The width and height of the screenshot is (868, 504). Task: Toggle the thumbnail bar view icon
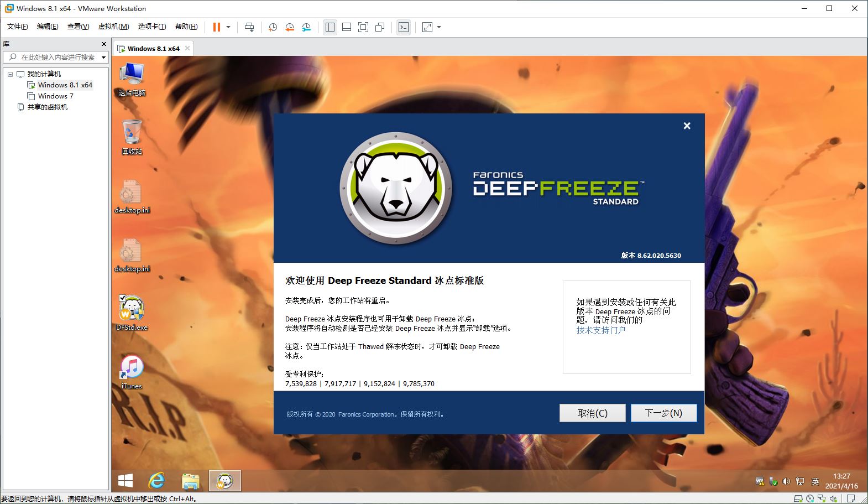coord(347,27)
